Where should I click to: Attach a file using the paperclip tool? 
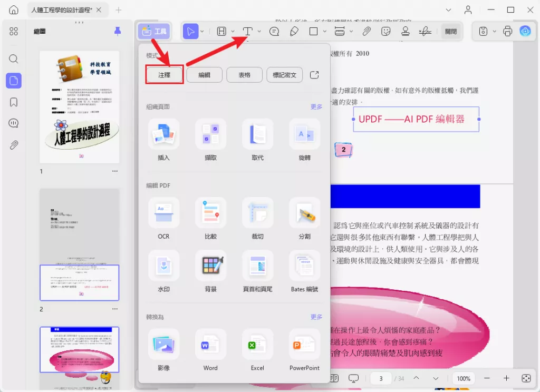coord(367,31)
